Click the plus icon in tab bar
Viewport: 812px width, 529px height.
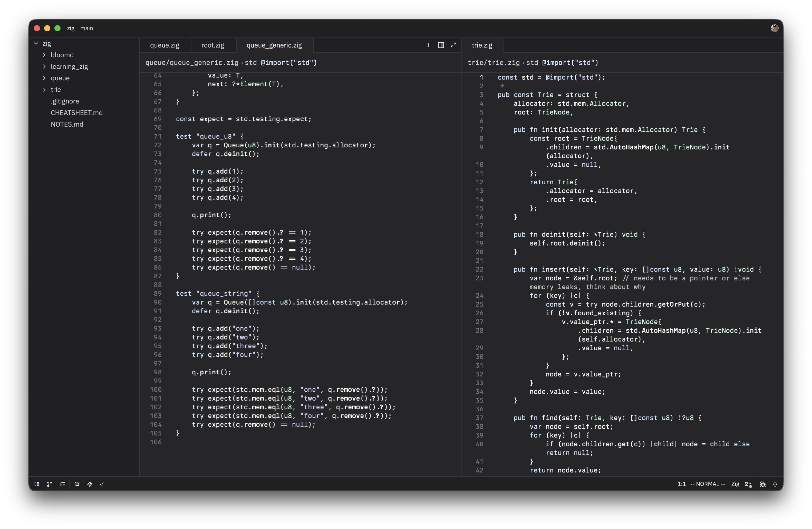coord(428,45)
